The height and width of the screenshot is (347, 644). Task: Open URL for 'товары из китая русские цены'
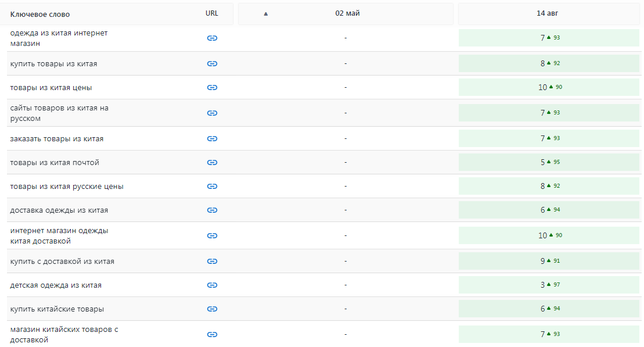click(212, 187)
